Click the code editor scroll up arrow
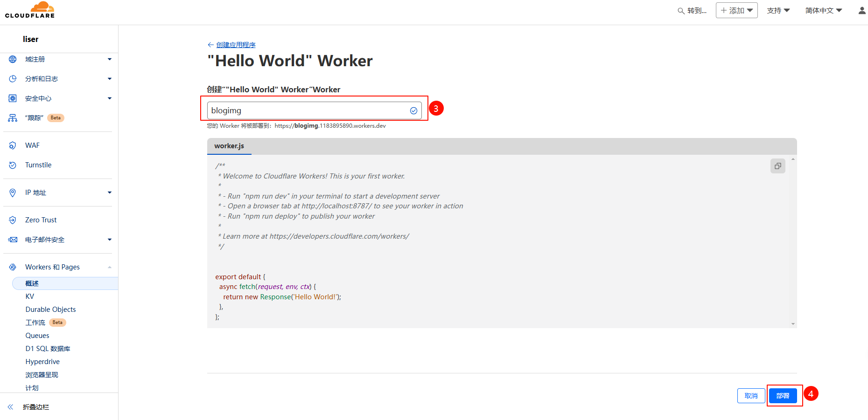Image resolution: width=868 pixels, height=420 pixels. pyautogui.click(x=793, y=159)
